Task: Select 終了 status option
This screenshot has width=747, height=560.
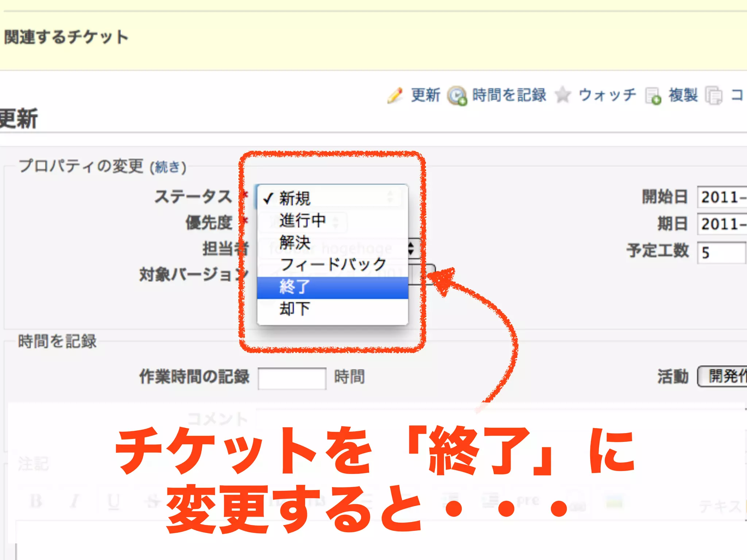Action: (332, 287)
